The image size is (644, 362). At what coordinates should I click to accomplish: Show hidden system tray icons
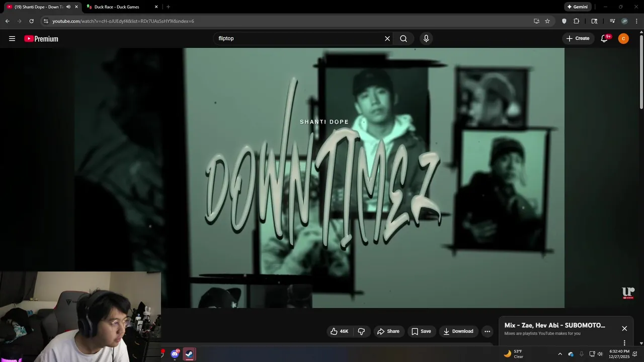(560, 354)
